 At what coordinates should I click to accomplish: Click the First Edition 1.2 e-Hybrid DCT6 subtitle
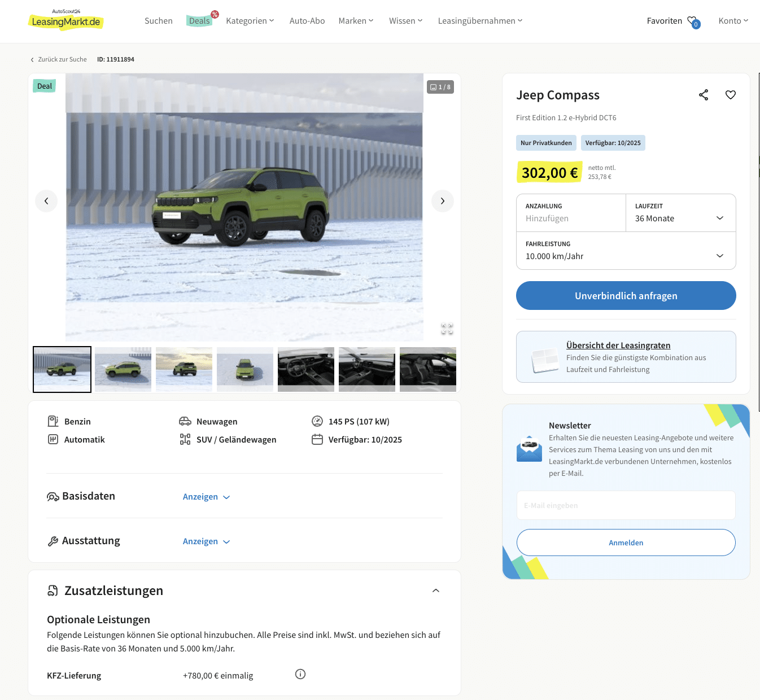(566, 118)
